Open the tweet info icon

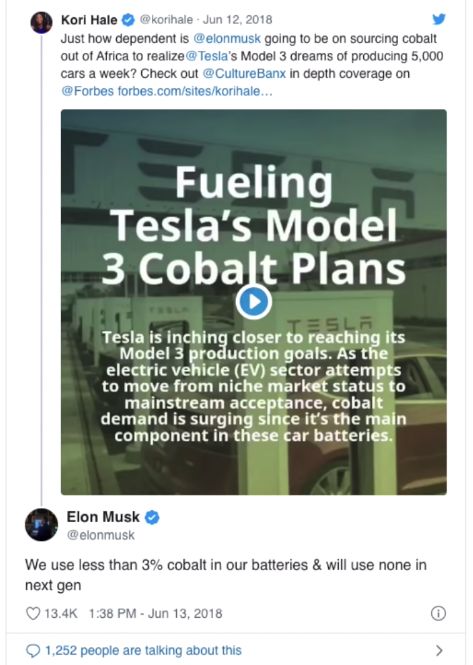[x=438, y=613]
